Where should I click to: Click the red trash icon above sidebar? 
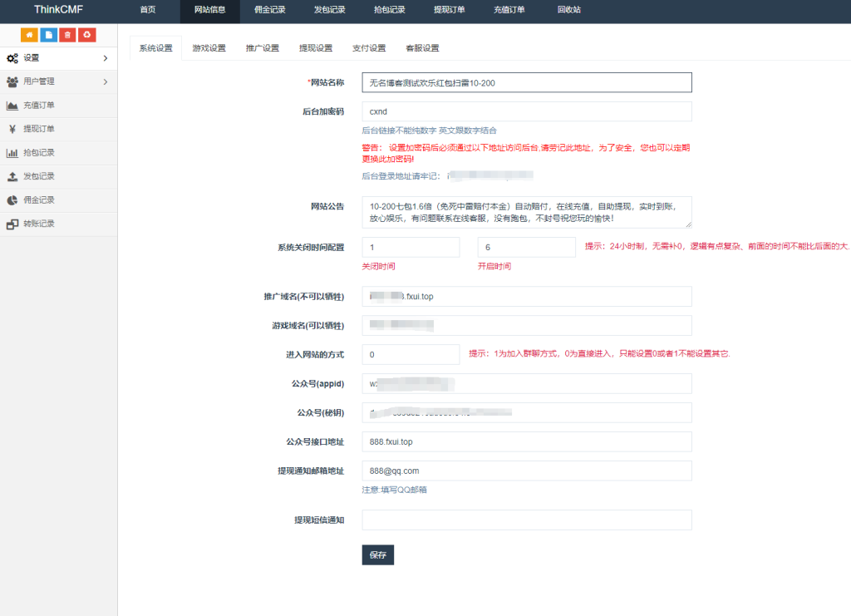point(68,36)
